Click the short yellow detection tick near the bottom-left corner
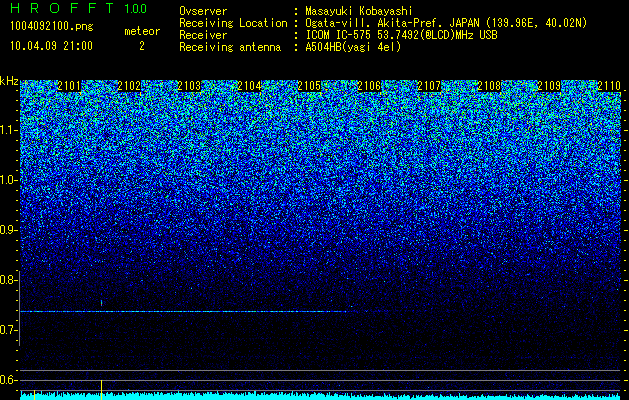This screenshot has height=400, width=629. tap(35, 395)
